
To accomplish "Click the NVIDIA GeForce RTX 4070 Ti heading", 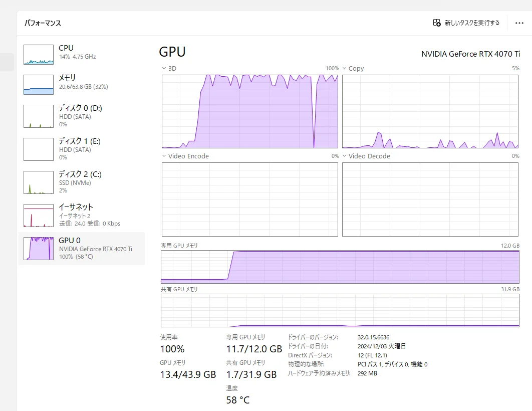I will click(470, 54).
